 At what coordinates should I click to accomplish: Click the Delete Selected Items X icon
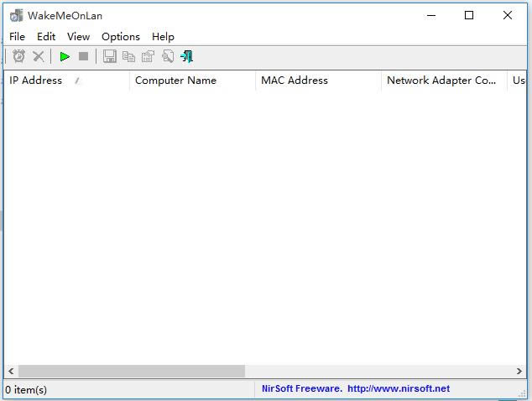coord(39,56)
